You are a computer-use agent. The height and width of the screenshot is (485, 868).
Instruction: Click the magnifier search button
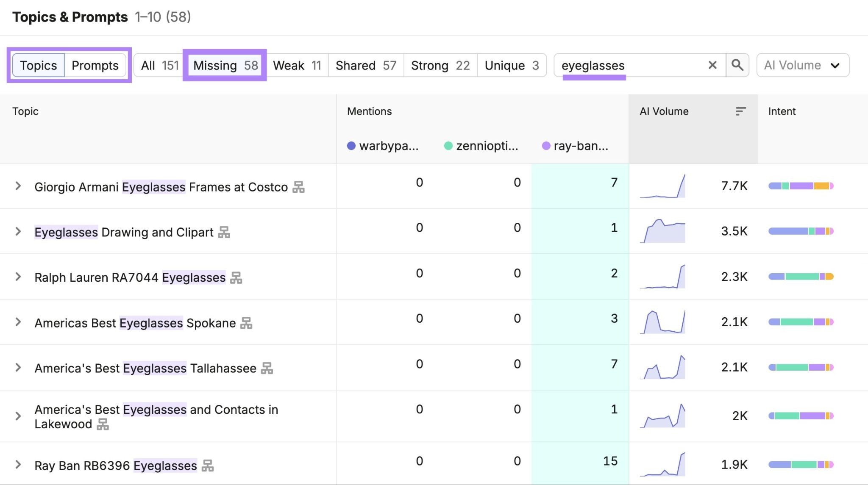[737, 65]
